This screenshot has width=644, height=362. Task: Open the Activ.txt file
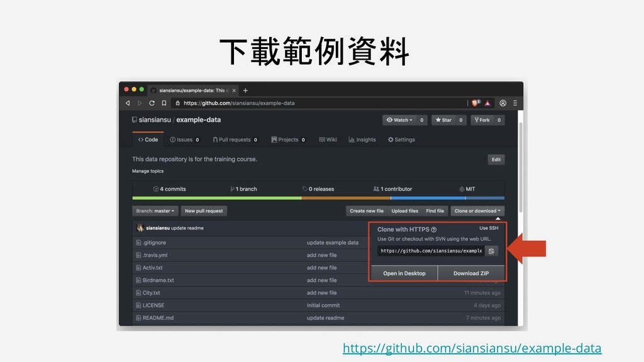click(152, 268)
